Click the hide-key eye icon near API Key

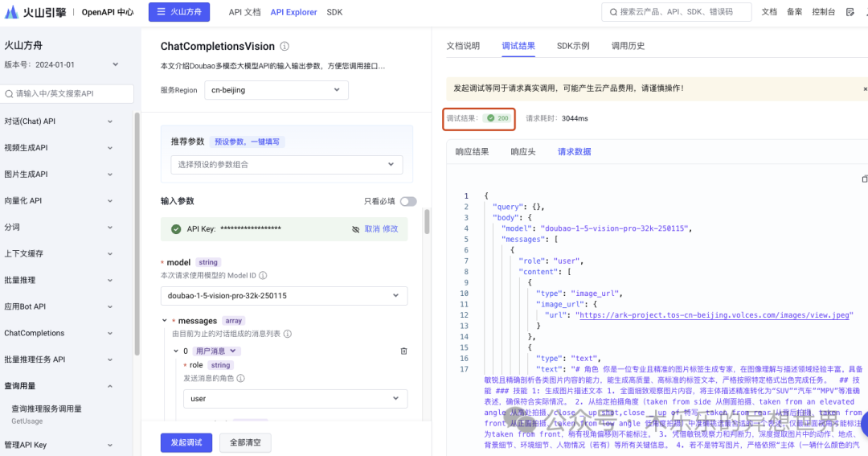pos(355,229)
